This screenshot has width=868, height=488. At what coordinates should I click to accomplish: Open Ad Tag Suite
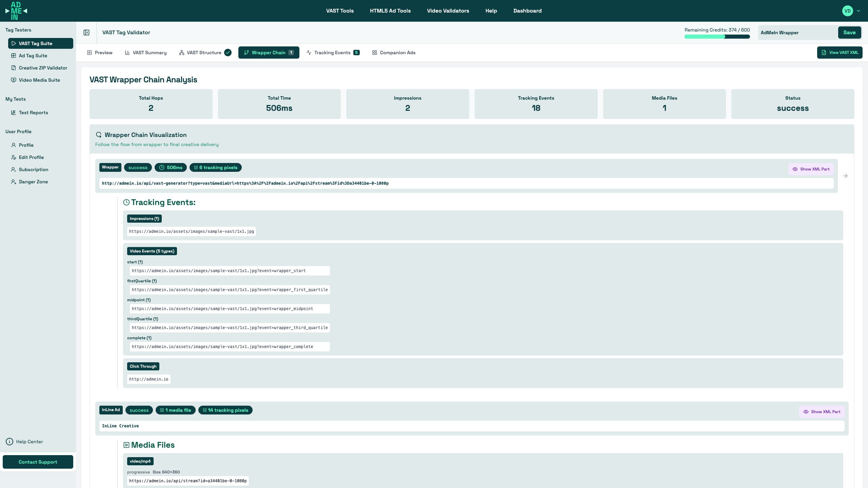(x=33, y=56)
